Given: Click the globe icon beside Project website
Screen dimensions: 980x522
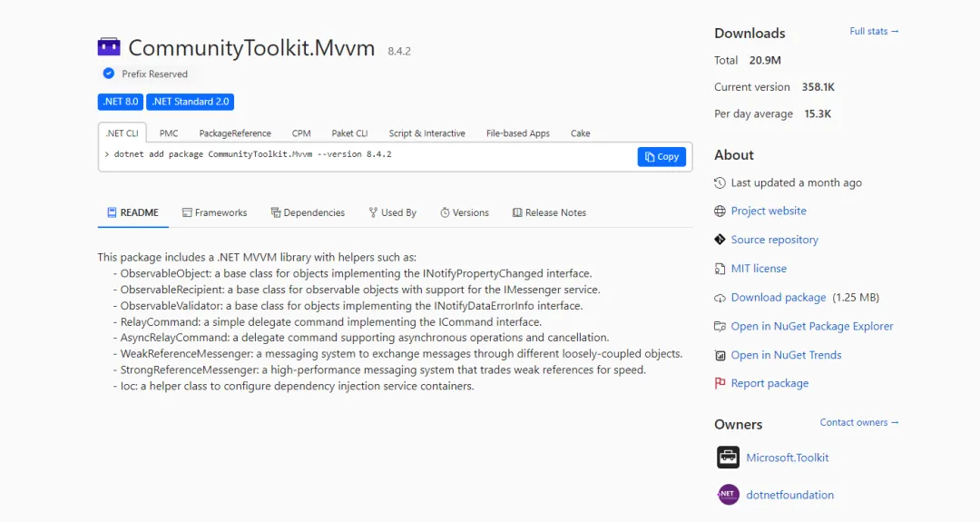Looking at the screenshot, I should [x=720, y=212].
